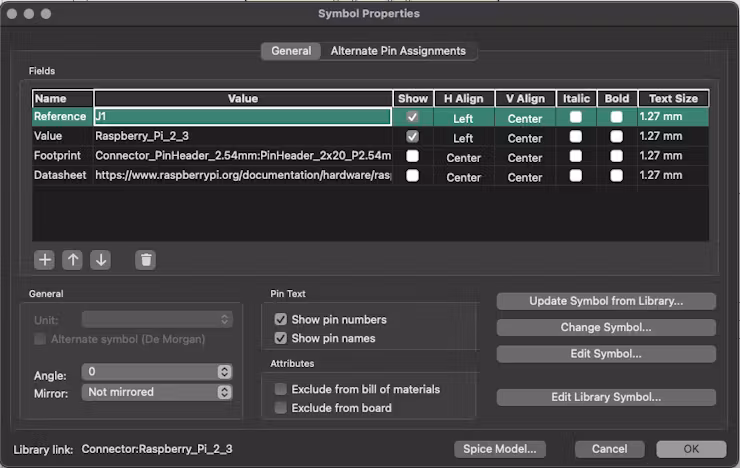Switch to Alternate Pin Assignments tab

pos(398,51)
